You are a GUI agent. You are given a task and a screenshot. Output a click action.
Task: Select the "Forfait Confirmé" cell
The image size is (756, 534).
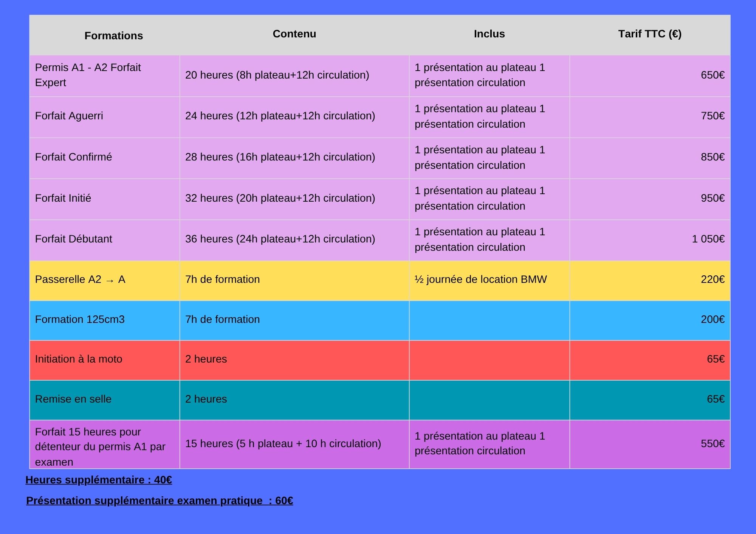[x=105, y=157]
